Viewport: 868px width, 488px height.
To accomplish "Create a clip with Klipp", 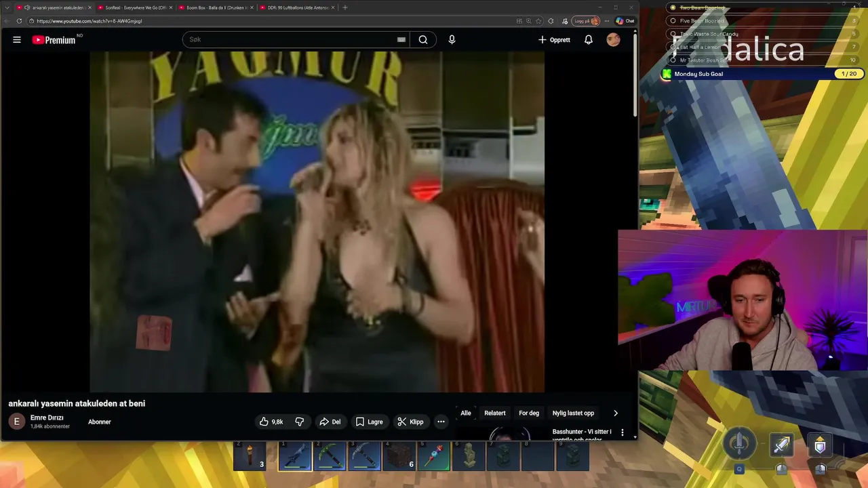I will [x=410, y=422].
